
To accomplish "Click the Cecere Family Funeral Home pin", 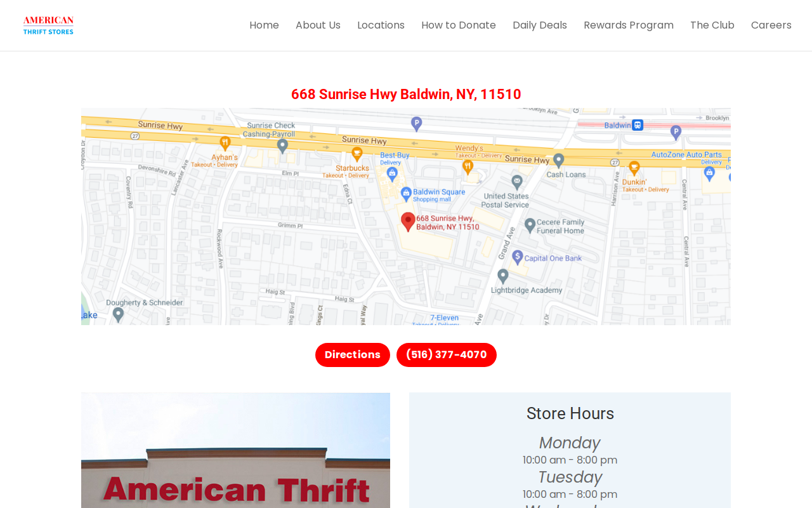I will click(x=530, y=225).
